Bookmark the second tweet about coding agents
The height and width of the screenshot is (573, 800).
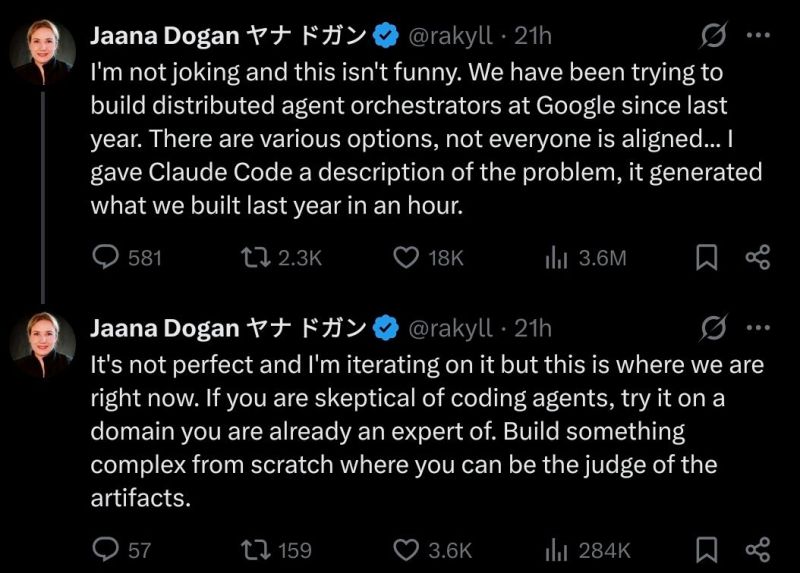point(706,549)
